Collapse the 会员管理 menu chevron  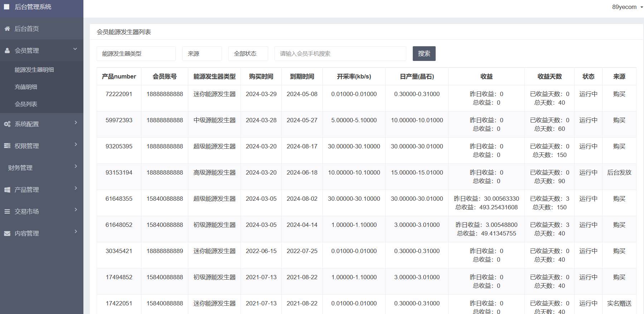pos(75,49)
